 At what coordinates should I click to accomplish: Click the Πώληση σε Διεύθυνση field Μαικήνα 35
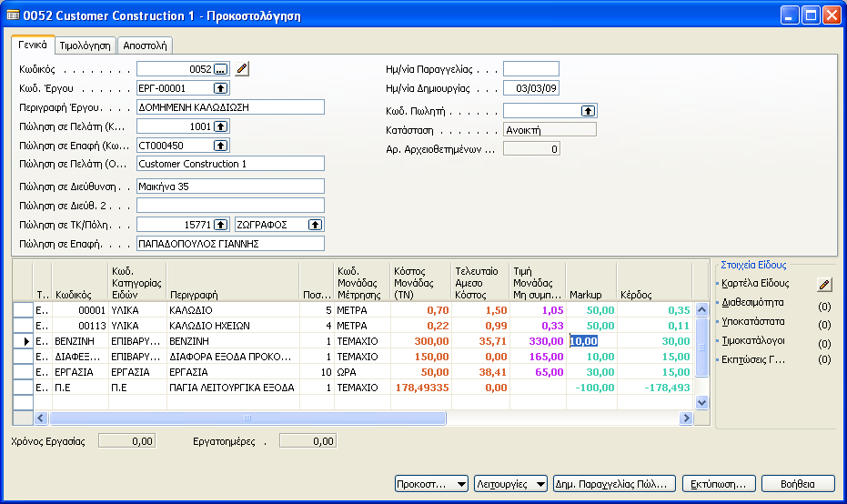point(231,186)
